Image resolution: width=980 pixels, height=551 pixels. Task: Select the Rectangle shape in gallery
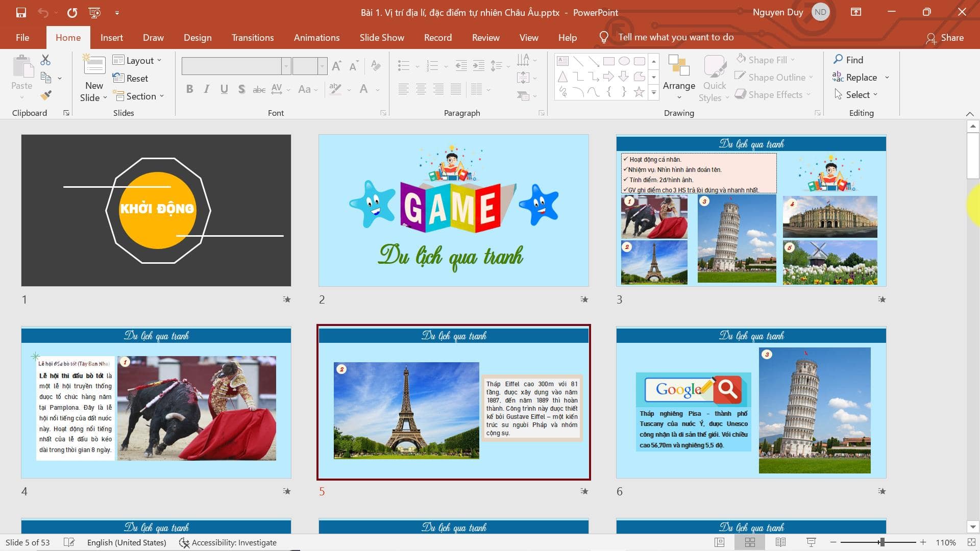608,61
